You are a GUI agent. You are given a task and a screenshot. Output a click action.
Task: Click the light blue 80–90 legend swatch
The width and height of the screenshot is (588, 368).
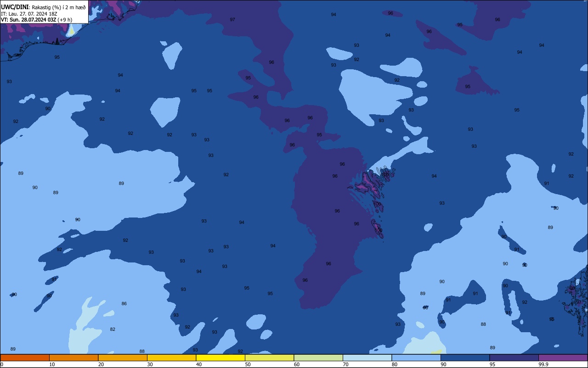(x=416, y=357)
